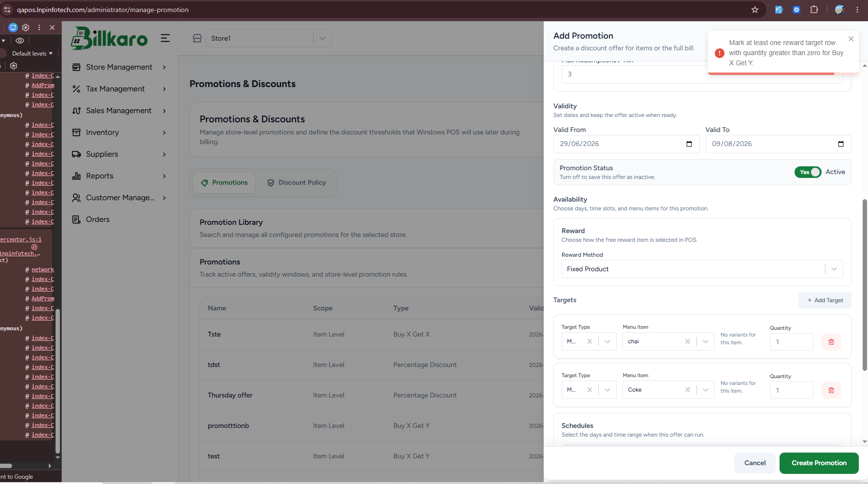
Task: Toggle the Promotion Status Active switch
Action: click(x=808, y=172)
